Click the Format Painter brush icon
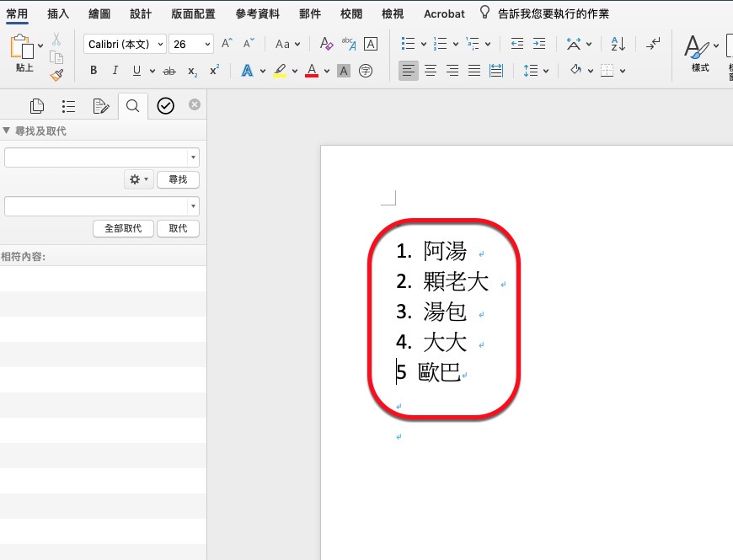 (x=56, y=75)
